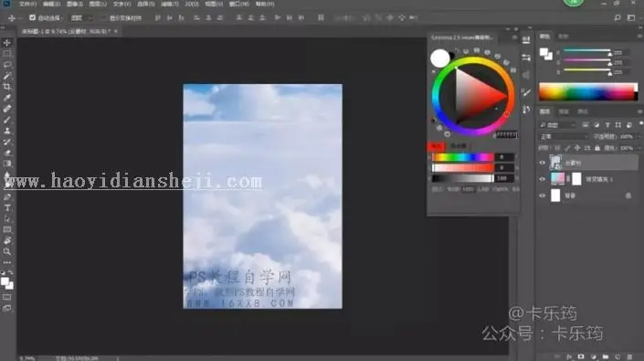Add layer style with fx icon
The image size is (644, 361).
[569, 357]
